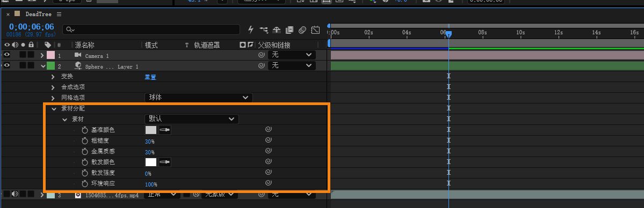Click the pick whip for 基准颜色
The height and width of the screenshot is (208, 644).
(268, 129)
